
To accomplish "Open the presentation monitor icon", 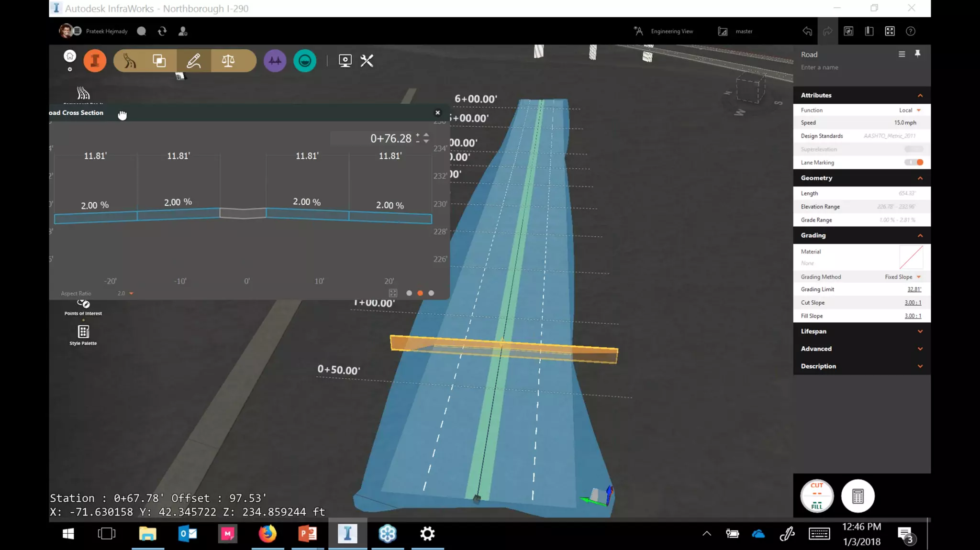I will point(345,61).
